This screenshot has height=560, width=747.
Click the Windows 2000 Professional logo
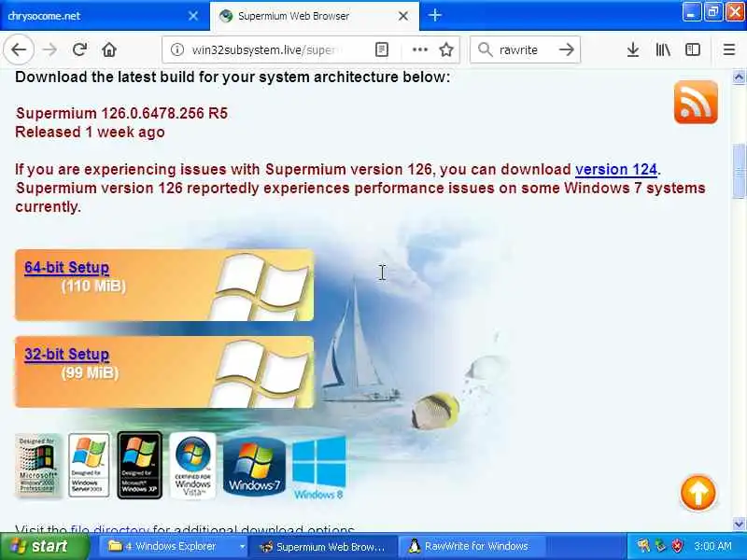tap(38, 466)
